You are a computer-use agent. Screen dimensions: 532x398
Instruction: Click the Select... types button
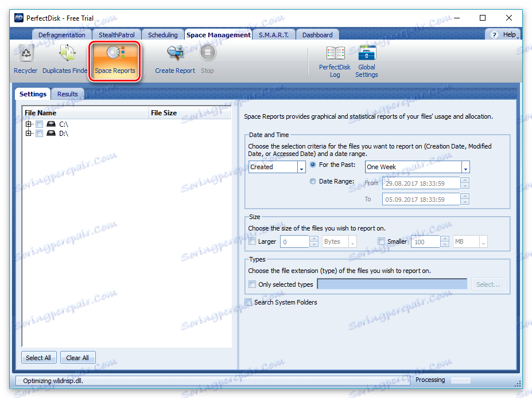coord(488,284)
